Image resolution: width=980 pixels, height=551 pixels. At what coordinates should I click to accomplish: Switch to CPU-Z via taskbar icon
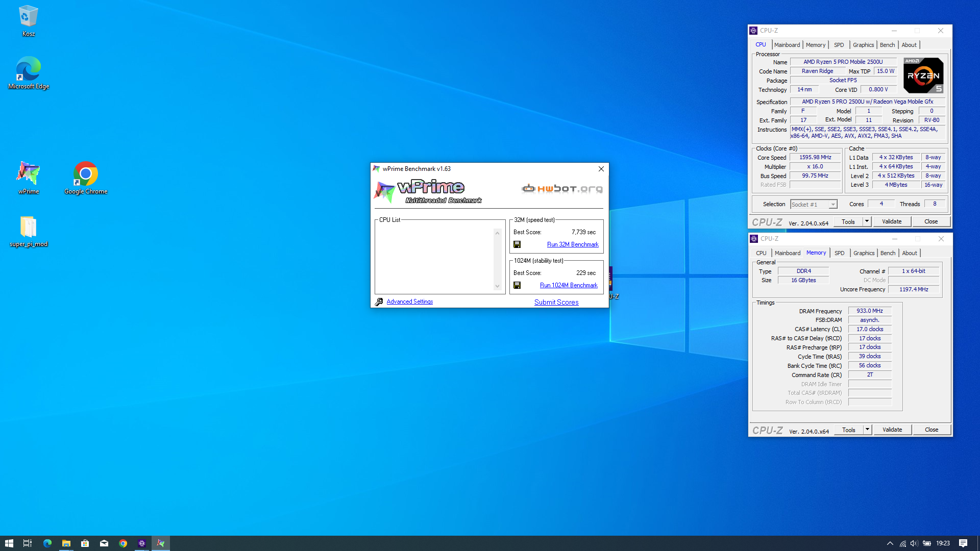[x=142, y=543]
